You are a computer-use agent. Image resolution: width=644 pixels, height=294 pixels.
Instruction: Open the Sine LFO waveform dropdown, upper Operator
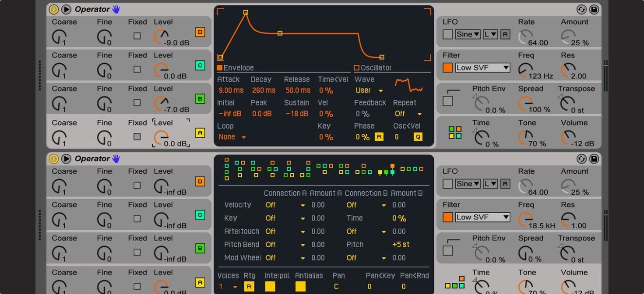pos(468,34)
